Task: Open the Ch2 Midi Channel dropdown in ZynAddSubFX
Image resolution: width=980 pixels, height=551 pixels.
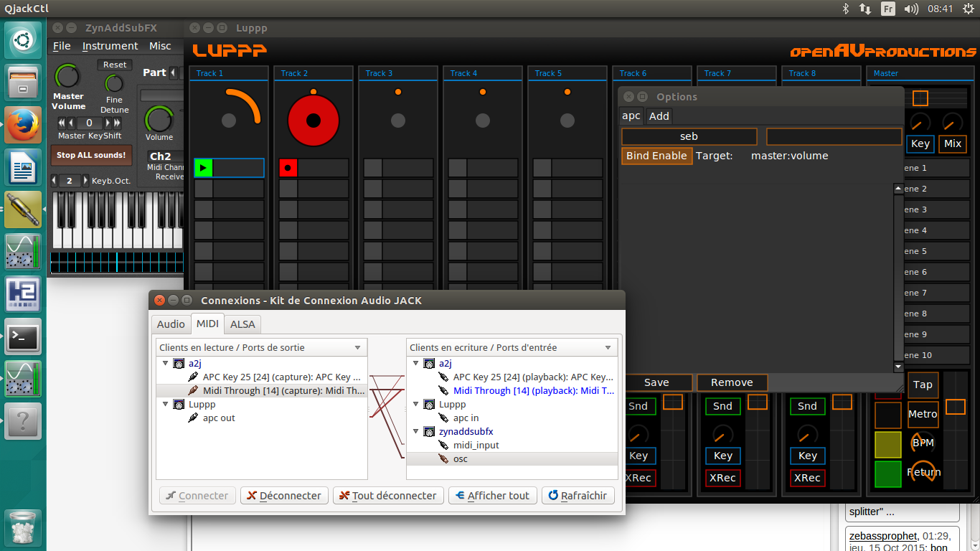Action: coord(165,156)
